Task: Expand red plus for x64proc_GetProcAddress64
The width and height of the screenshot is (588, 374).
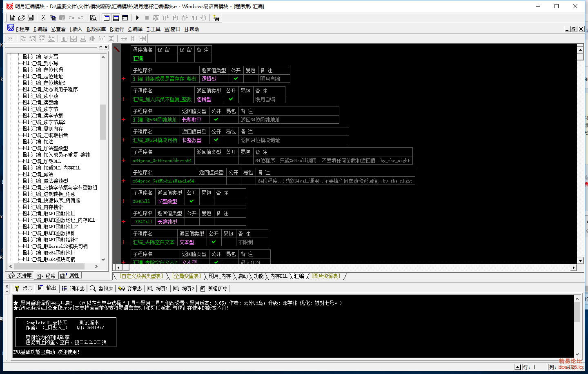Action: click(123, 160)
